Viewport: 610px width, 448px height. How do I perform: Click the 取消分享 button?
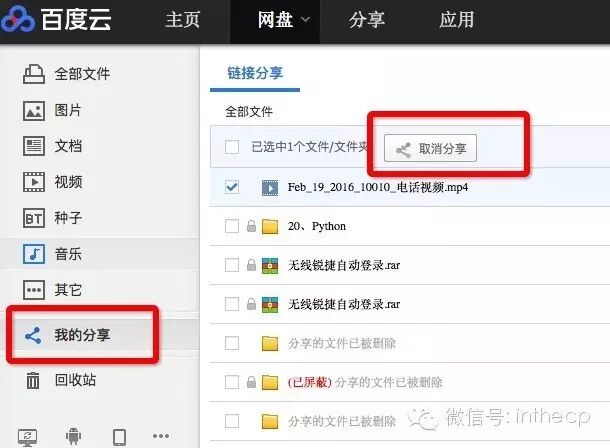(430, 148)
